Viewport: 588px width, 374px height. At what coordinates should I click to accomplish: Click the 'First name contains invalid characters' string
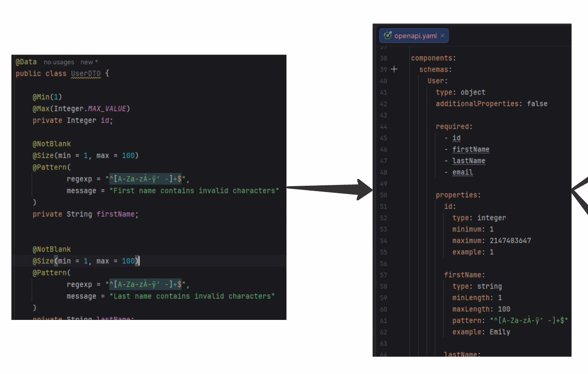click(194, 191)
